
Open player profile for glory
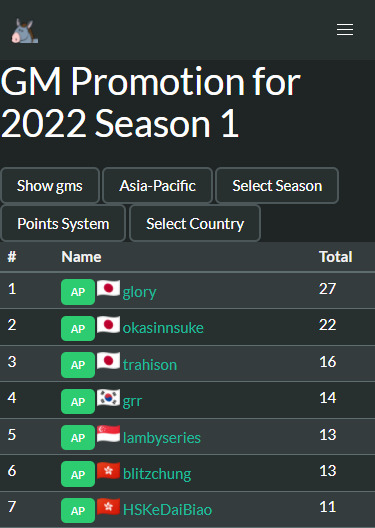click(x=139, y=292)
